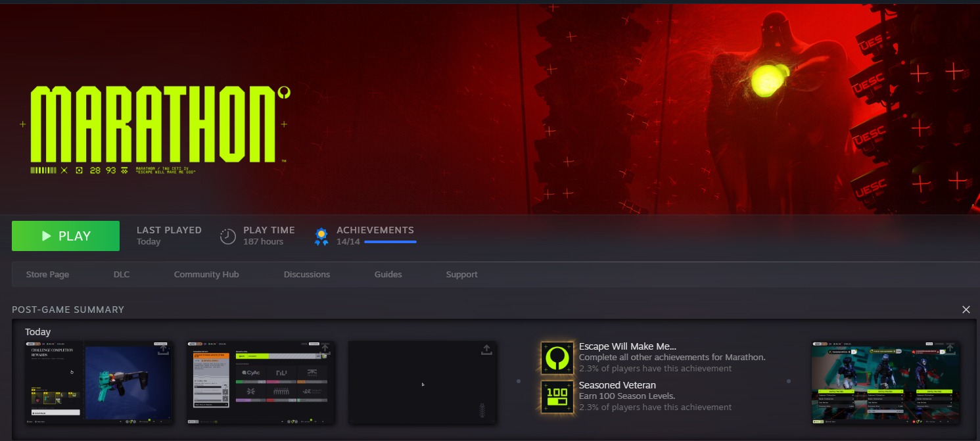Click the Seasoned Veteran 100 achievement icon

click(x=557, y=397)
